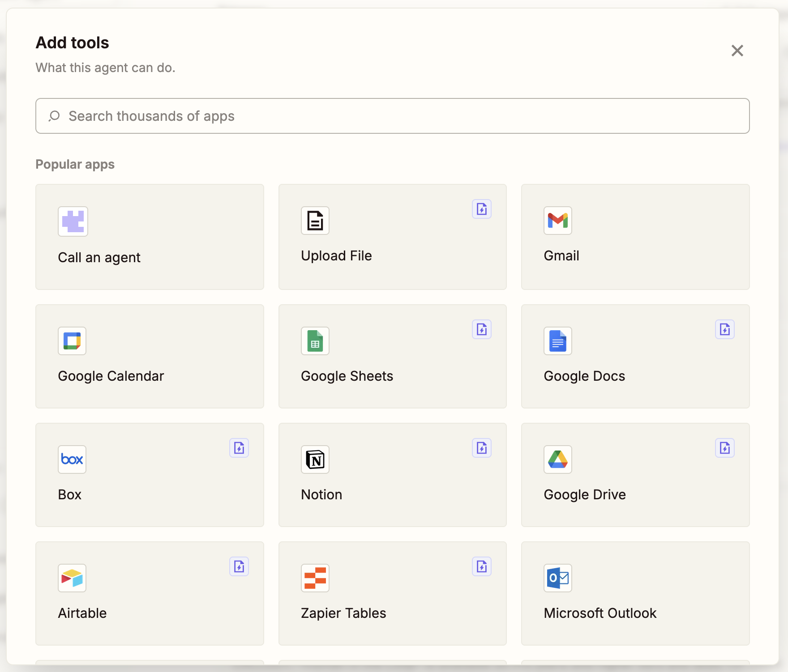Choose the Google Docs label
Screen dimensions: 788x672
pos(584,376)
